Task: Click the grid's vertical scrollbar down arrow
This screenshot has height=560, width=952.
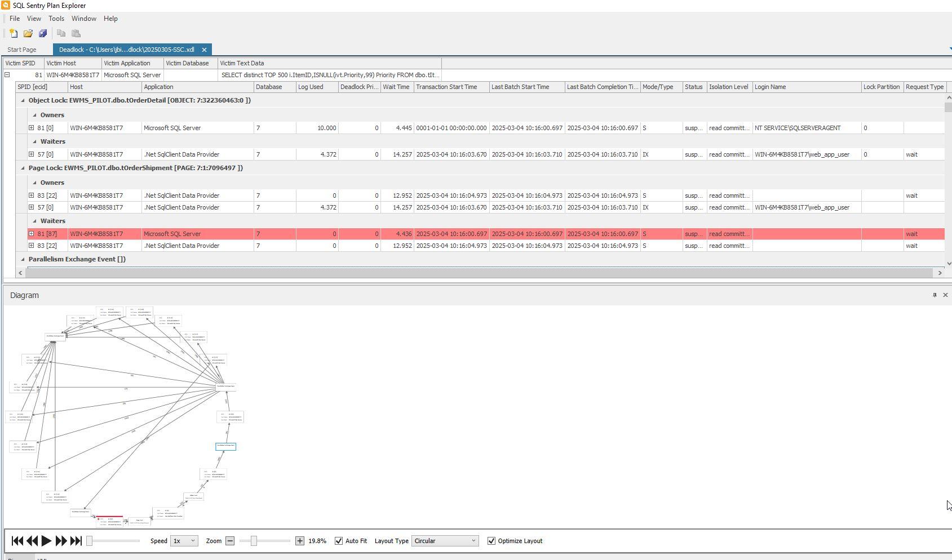Action: tap(948, 263)
